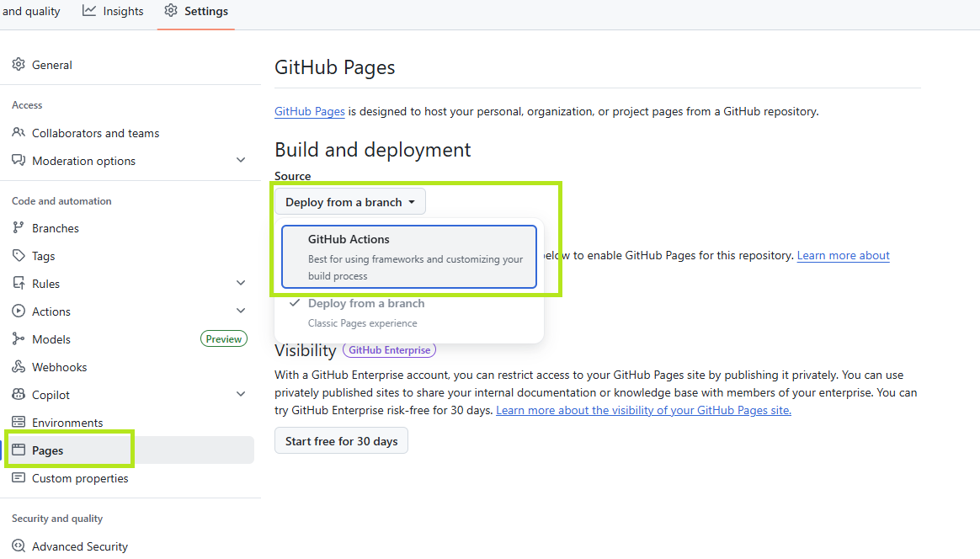Click the checkmark beside Deploy from a branch
Image resolution: width=980 pixels, height=559 pixels.
[295, 302]
